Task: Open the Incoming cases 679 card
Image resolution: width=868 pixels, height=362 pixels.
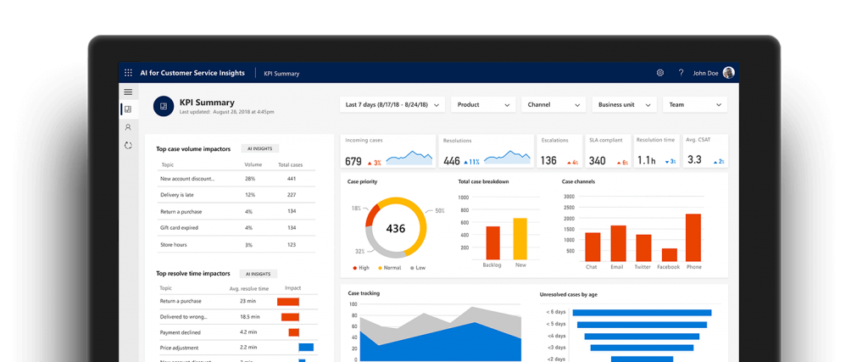Action: tap(388, 151)
